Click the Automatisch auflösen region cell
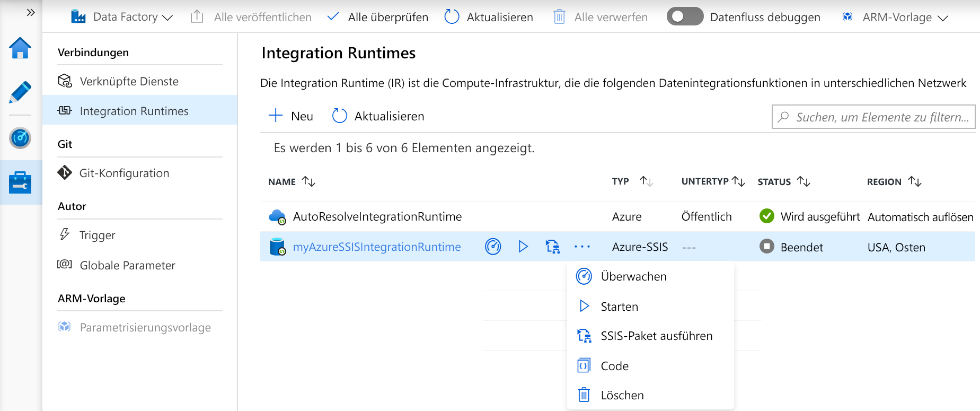Image resolution: width=980 pixels, height=411 pixels. click(921, 217)
